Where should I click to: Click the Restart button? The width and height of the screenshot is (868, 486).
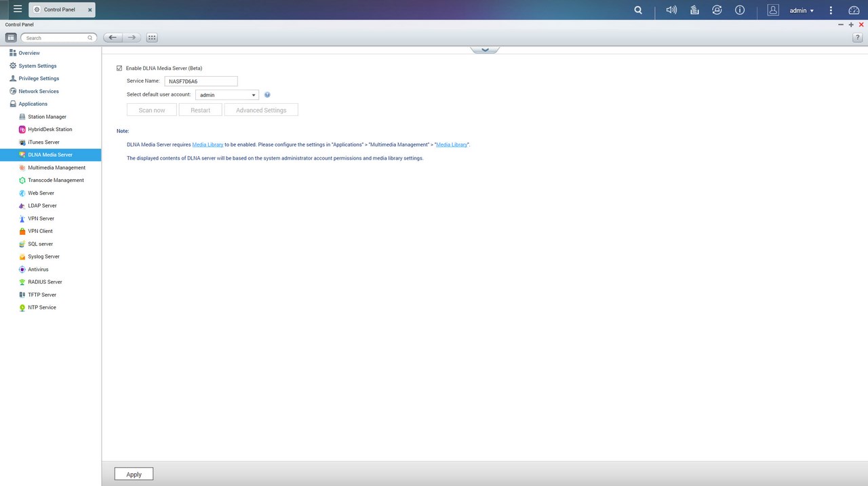pyautogui.click(x=200, y=110)
